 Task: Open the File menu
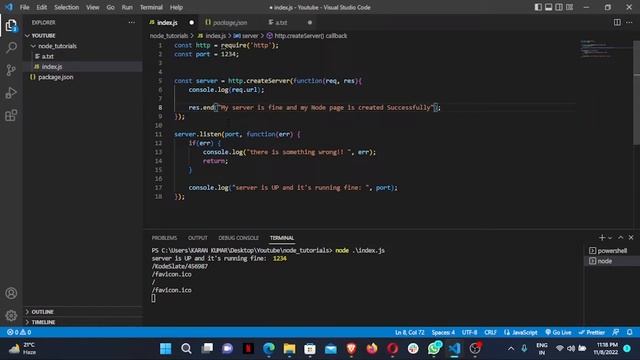(24, 7)
